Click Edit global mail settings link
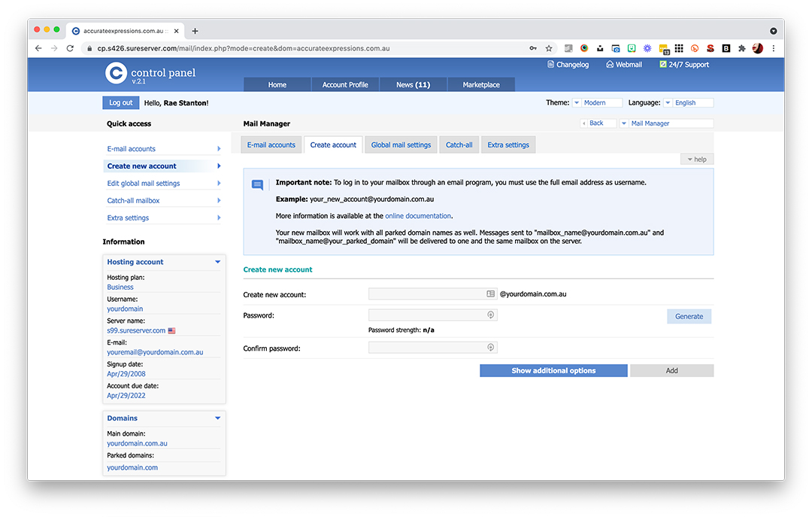Viewport: 812px width, 517px height. pyautogui.click(x=144, y=183)
